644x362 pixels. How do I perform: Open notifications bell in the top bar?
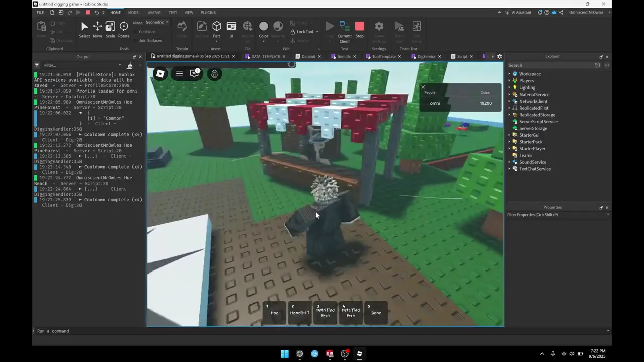[x=540, y=12]
